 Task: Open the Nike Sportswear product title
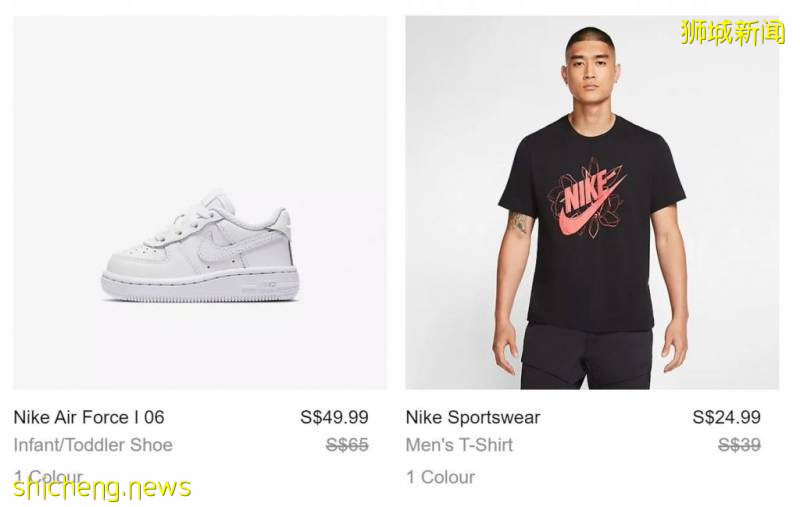pyautogui.click(x=473, y=417)
